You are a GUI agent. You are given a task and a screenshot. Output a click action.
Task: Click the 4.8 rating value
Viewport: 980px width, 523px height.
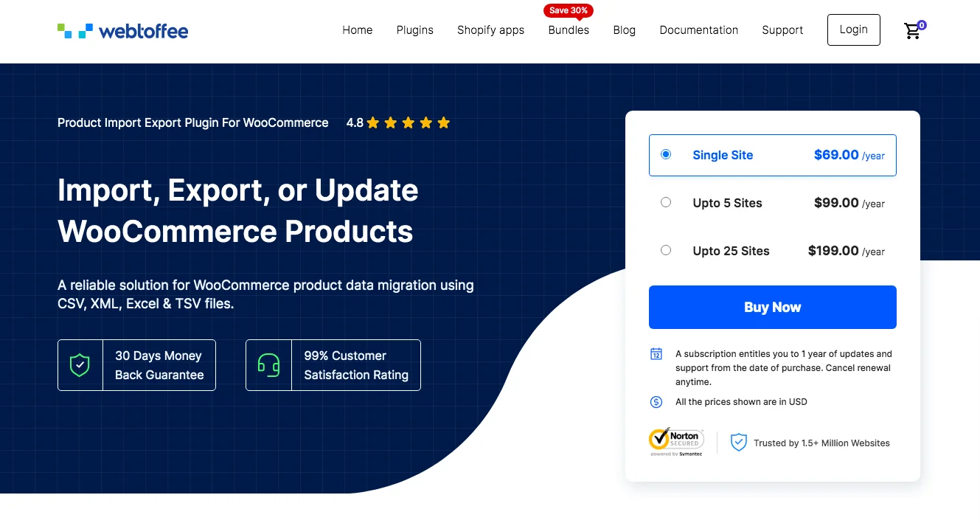pyautogui.click(x=355, y=123)
